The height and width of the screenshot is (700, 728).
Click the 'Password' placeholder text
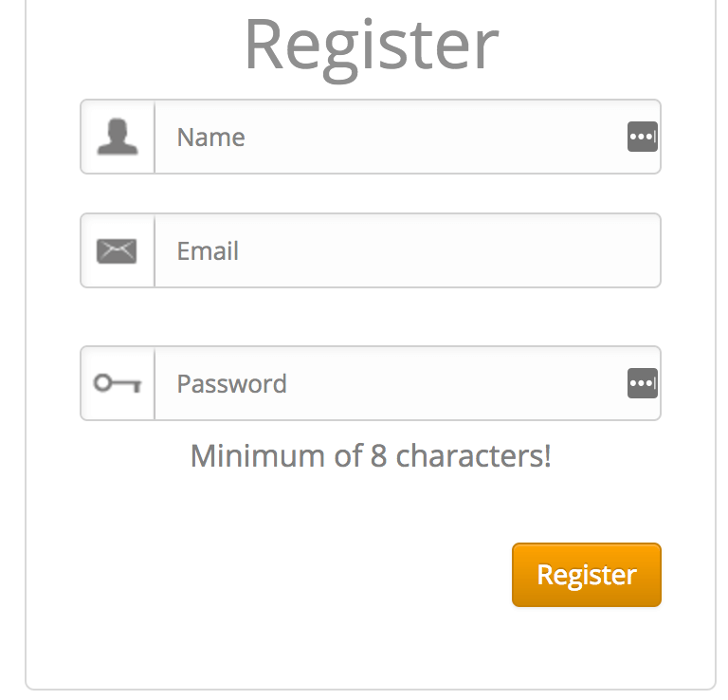click(231, 384)
